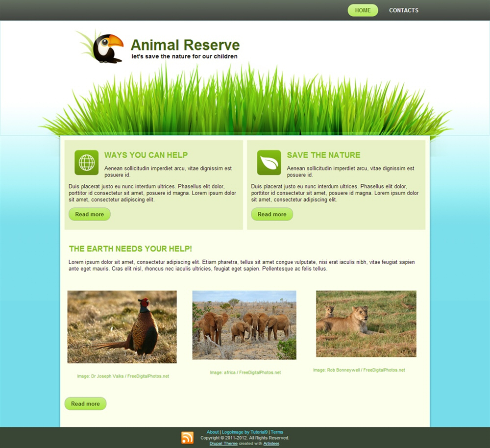Open the lioness and cub photo
Image resolution: width=490 pixels, height=448 pixels.
click(x=366, y=324)
